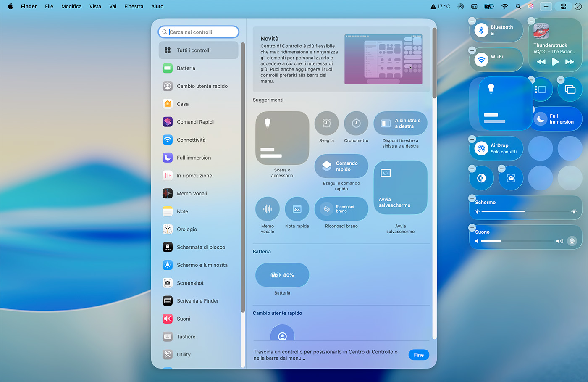The image size is (588, 382).
Task: Open the Finestra menu
Action: point(134,6)
